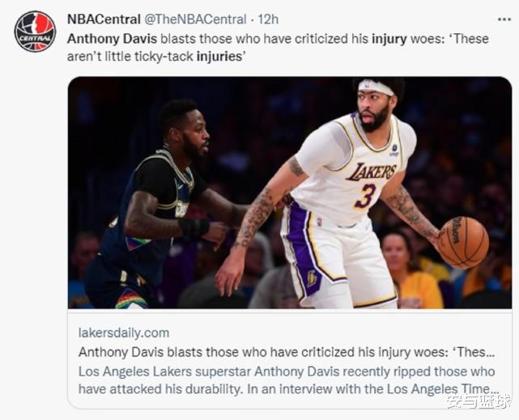Open the link card headline about injury woes
The image size is (519, 420).
click(x=287, y=352)
